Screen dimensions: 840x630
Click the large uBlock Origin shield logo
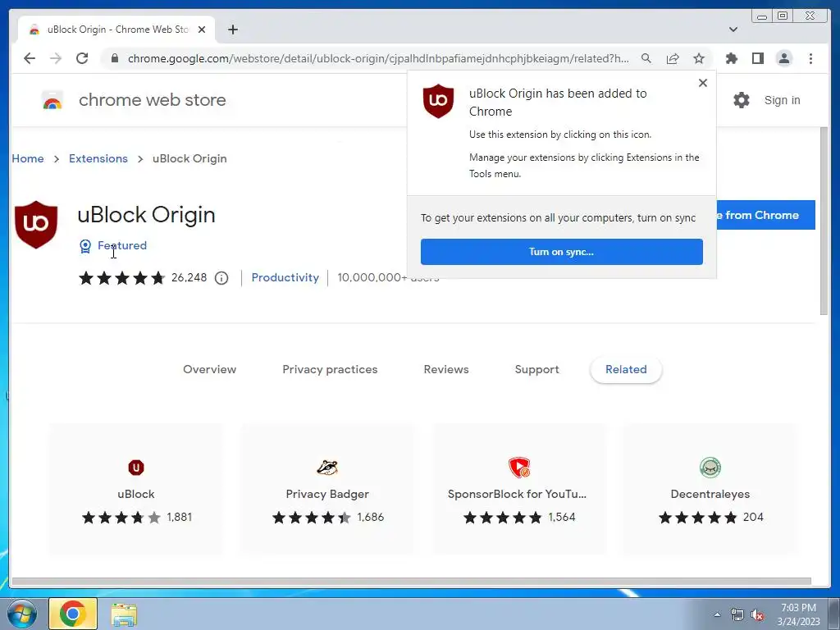coord(36,225)
